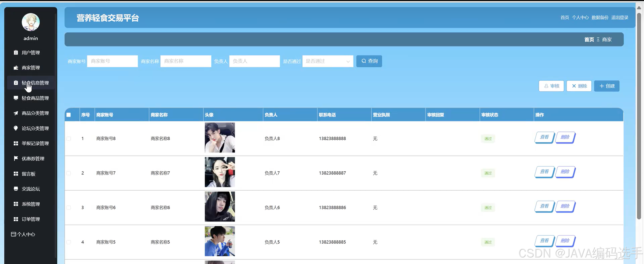Click the 商品分类管理 paper-plane icon

[x=16, y=113]
